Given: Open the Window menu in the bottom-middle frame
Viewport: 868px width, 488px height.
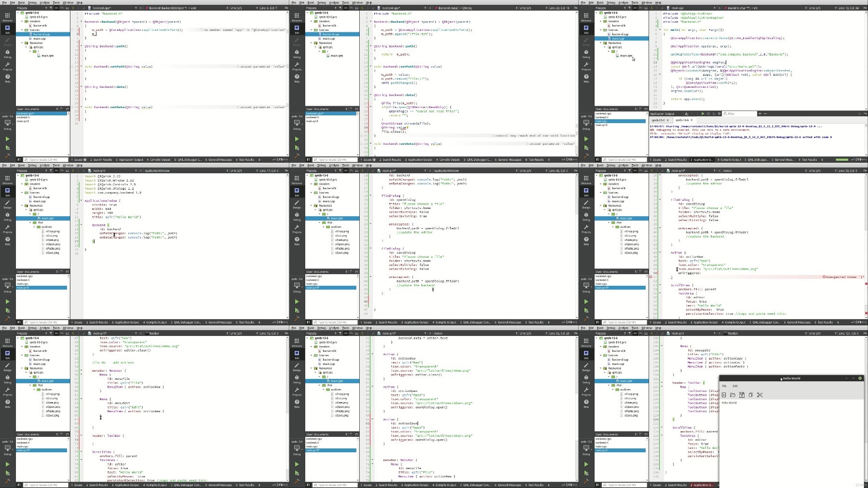Looking at the screenshot, I should [x=357, y=328].
